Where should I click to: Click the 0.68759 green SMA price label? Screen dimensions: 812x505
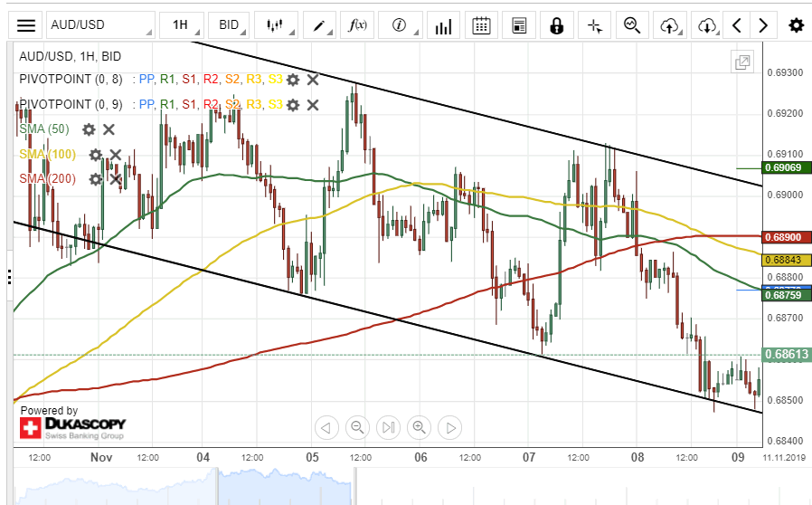[x=787, y=295]
